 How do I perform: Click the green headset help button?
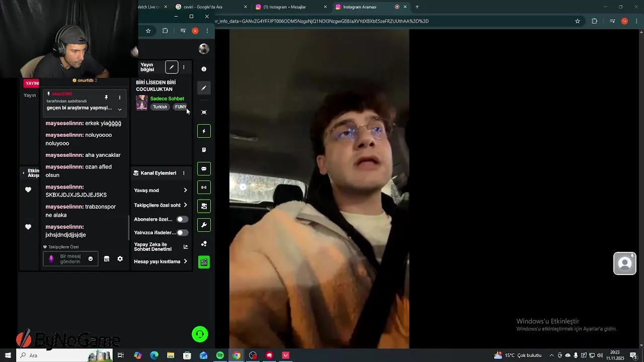200,334
